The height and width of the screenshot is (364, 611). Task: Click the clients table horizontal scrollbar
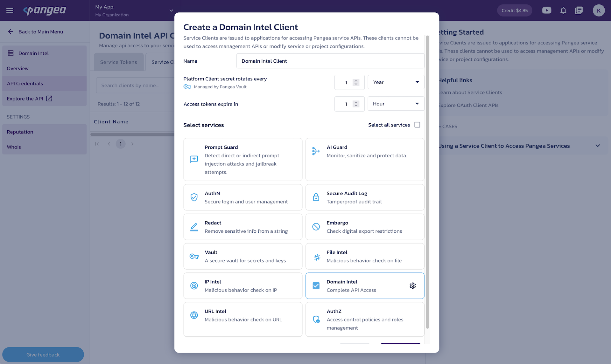coord(132,134)
